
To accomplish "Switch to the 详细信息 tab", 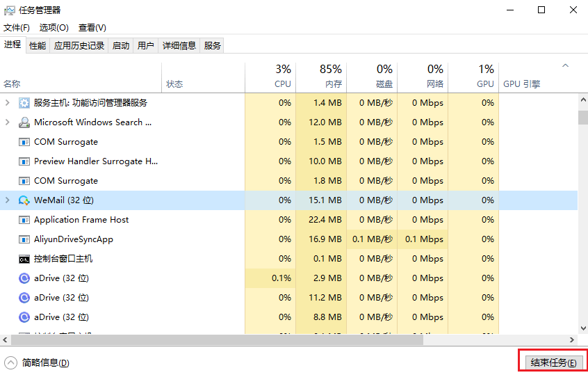I will coord(179,46).
